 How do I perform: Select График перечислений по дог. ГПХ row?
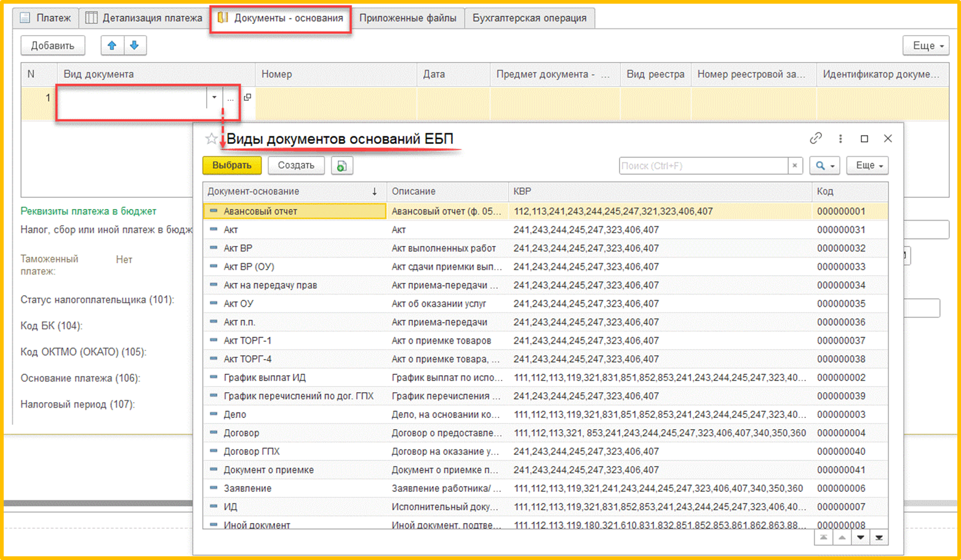pos(545,396)
